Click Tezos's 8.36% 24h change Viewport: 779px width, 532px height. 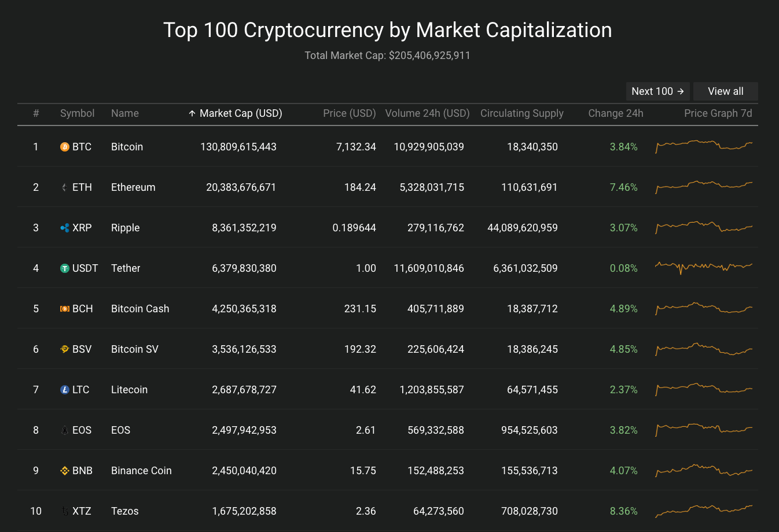click(624, 511)
